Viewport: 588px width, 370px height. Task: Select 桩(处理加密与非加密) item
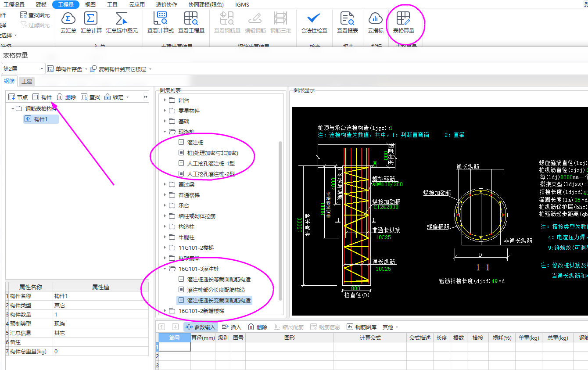(x=212, y=153)
